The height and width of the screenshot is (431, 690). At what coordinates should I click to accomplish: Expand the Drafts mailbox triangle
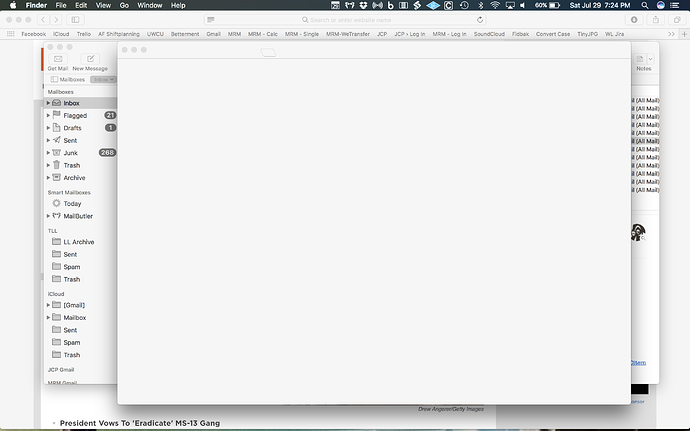(x=48, y=128)
